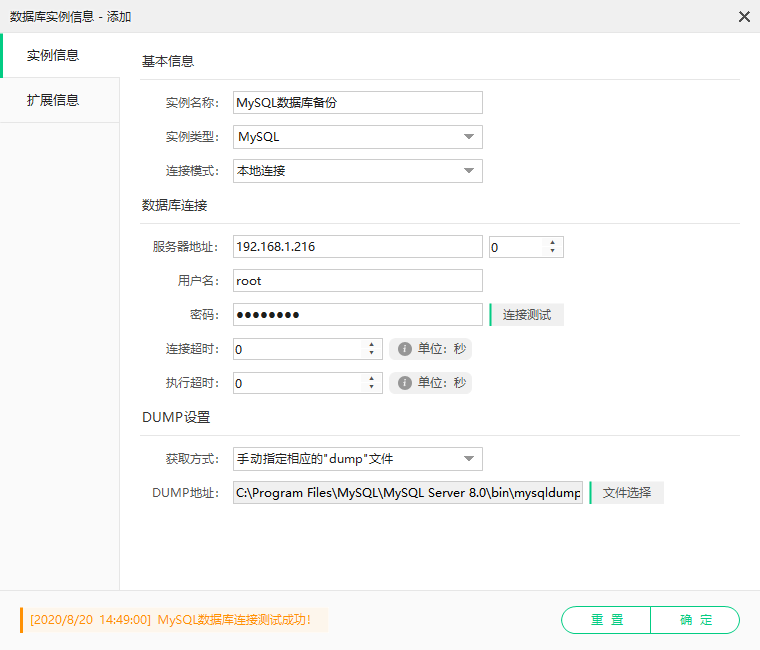The width and height of the screenshot is (760, 650).
Task: Click the port number field
Action: [x=517, y=247]
